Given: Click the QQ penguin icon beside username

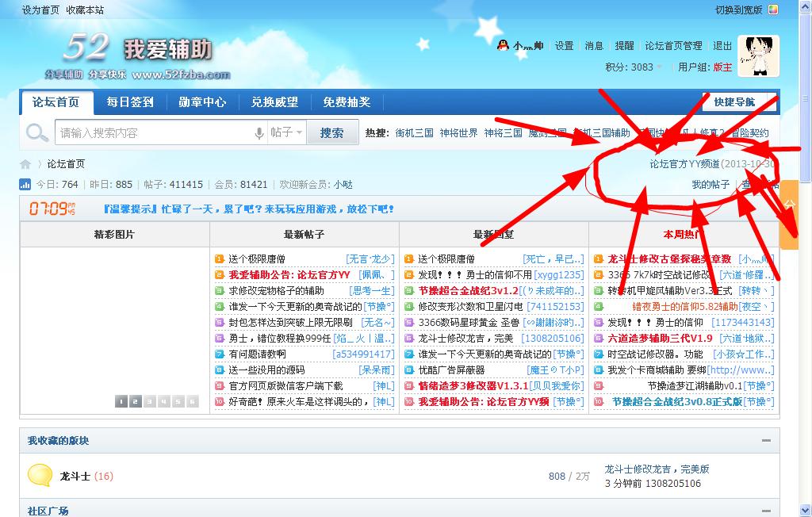Looking at the screenshot, I should [x=503, y=46].
